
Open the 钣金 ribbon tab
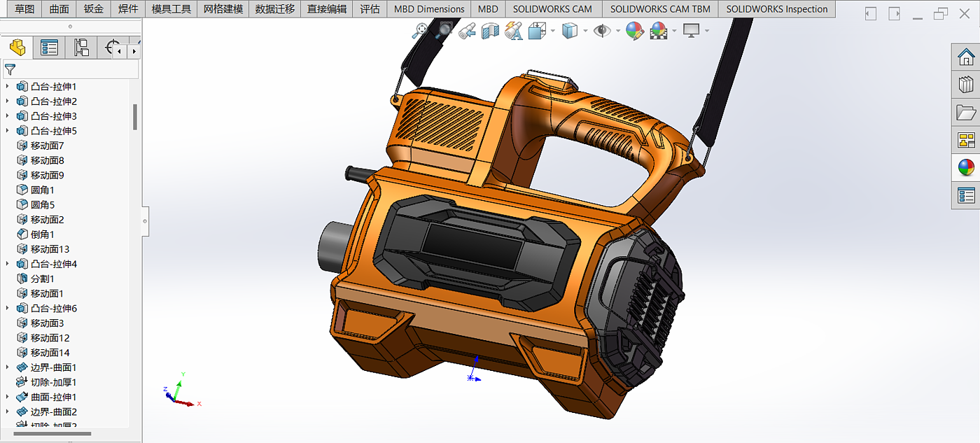click(x=93, y=9)
